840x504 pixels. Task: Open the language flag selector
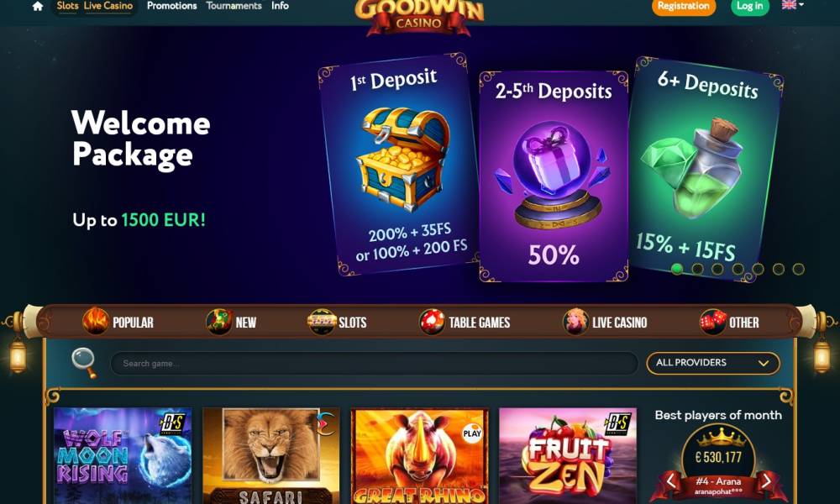click(792, 5)
